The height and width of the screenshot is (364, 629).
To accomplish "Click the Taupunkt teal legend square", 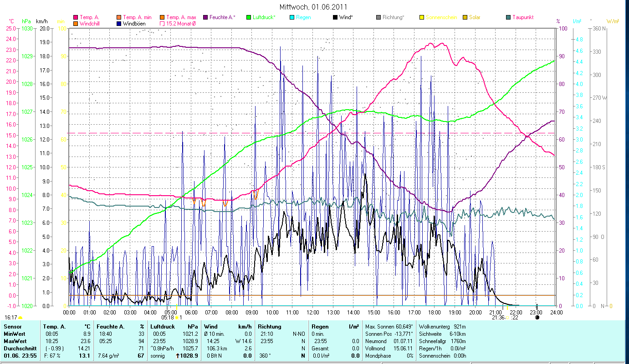I will (508, 17).
